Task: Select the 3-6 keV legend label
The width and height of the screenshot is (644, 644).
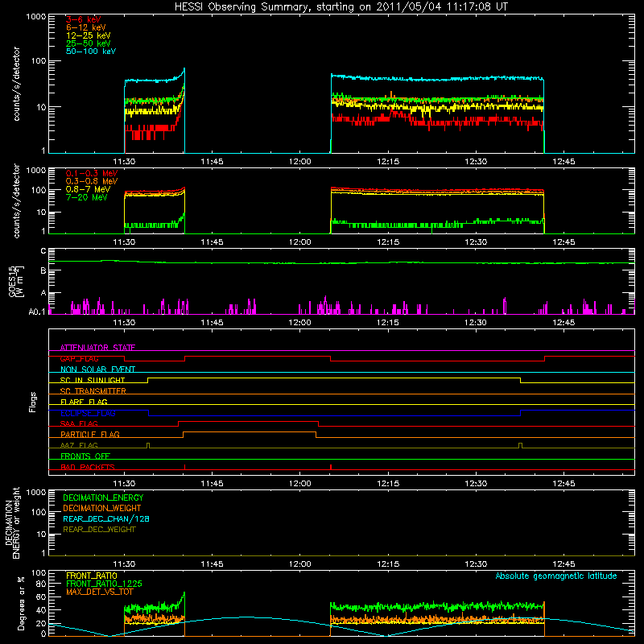Action: (x=84, y=19)
